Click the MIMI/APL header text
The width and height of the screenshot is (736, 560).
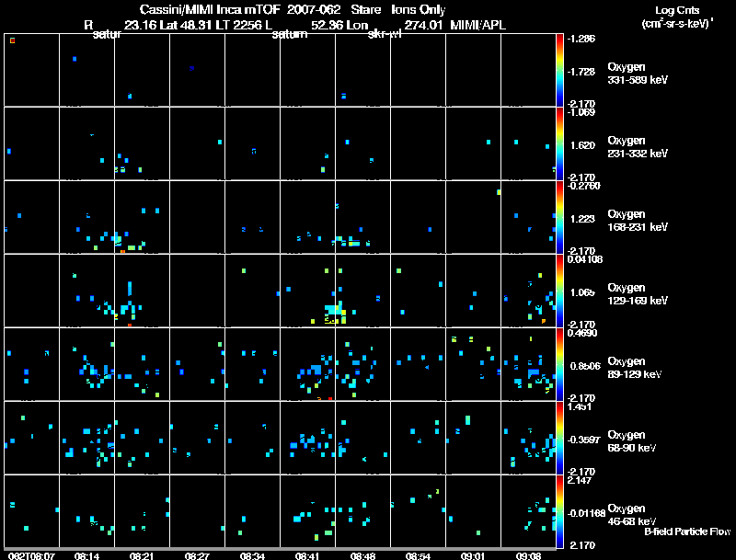pyautogui.click(x=477, y=26)
